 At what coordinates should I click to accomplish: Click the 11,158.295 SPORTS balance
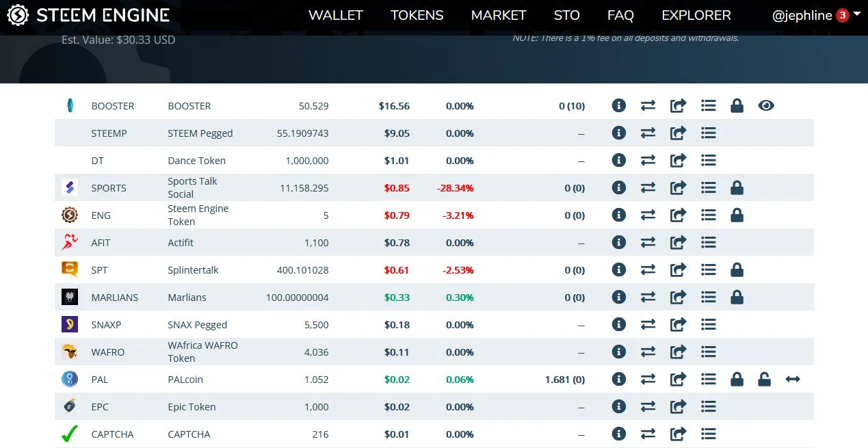pos(304,188)
